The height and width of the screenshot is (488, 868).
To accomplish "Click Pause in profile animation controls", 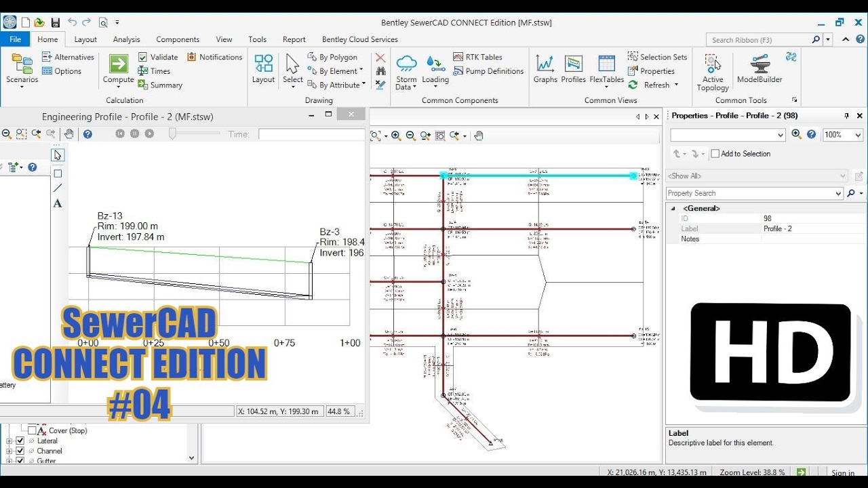I will pos(134,134).
